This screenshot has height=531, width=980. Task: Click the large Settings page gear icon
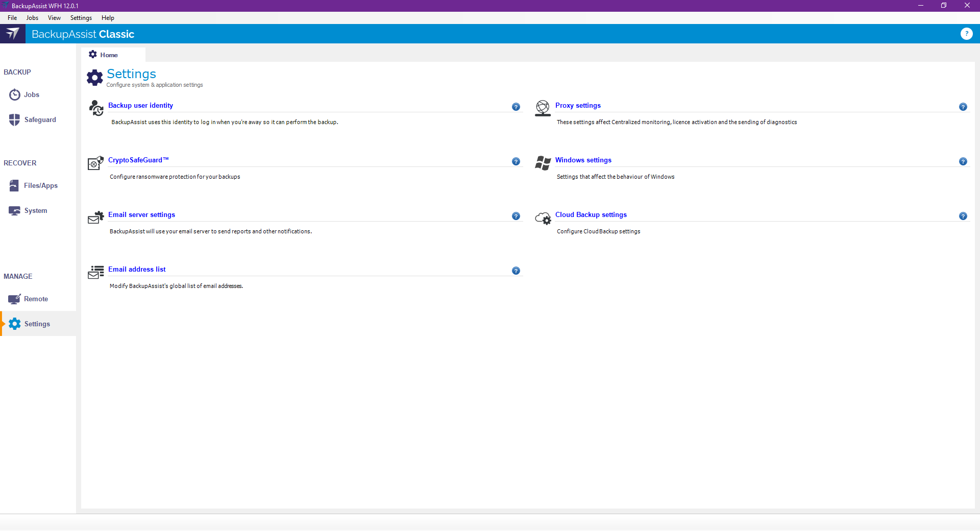click(95, 78)
